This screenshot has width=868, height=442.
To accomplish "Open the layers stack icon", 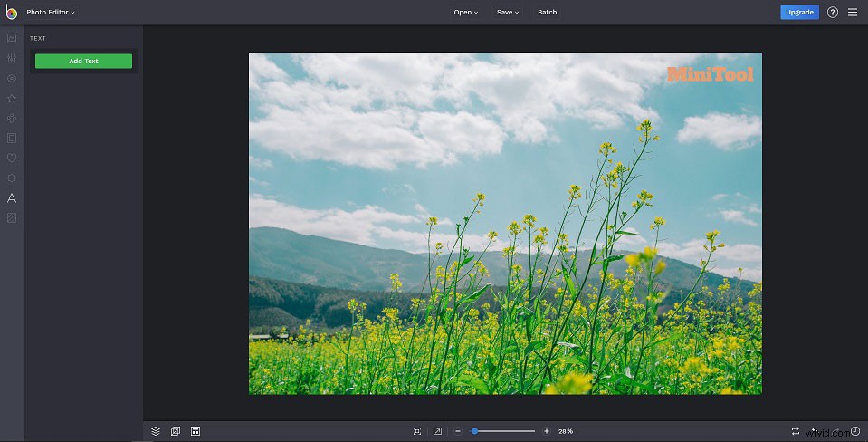I will click(x=156, y=431).
